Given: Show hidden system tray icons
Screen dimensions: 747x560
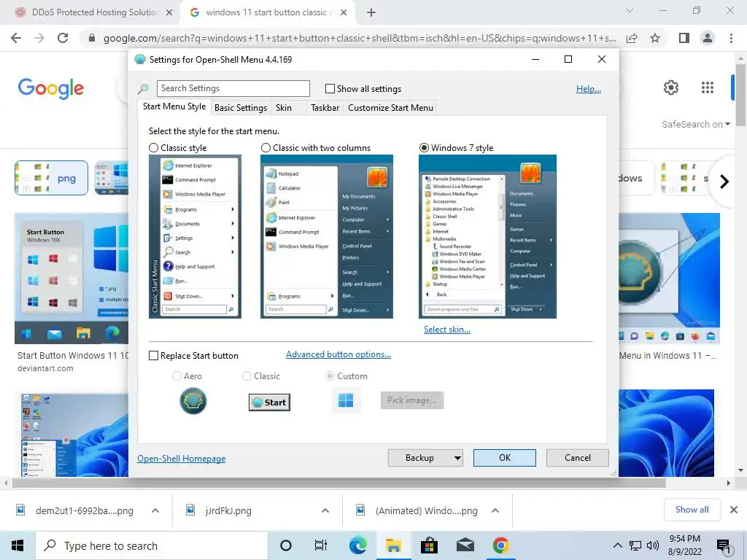Looking at the screenshot, I should coord(617,545).
